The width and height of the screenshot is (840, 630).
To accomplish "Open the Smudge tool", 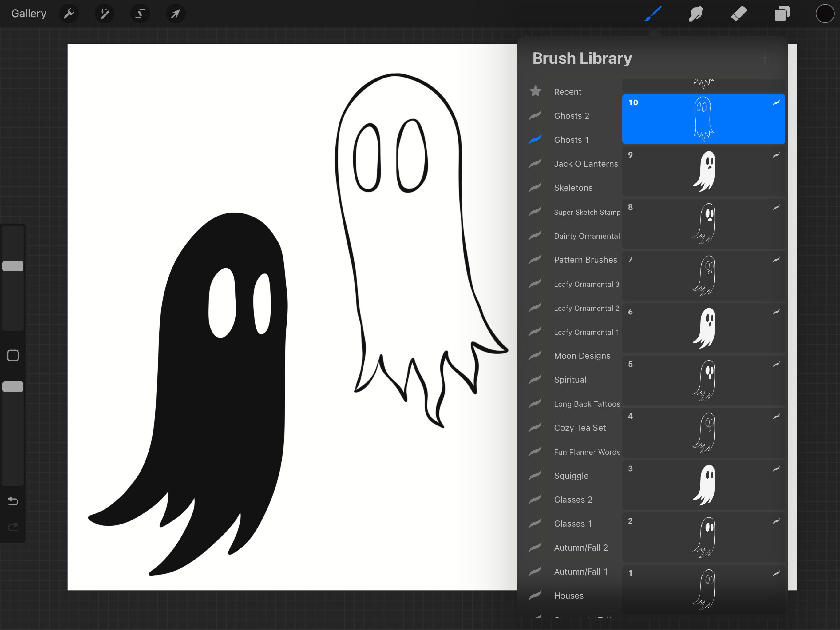I will tap(696, 14).
